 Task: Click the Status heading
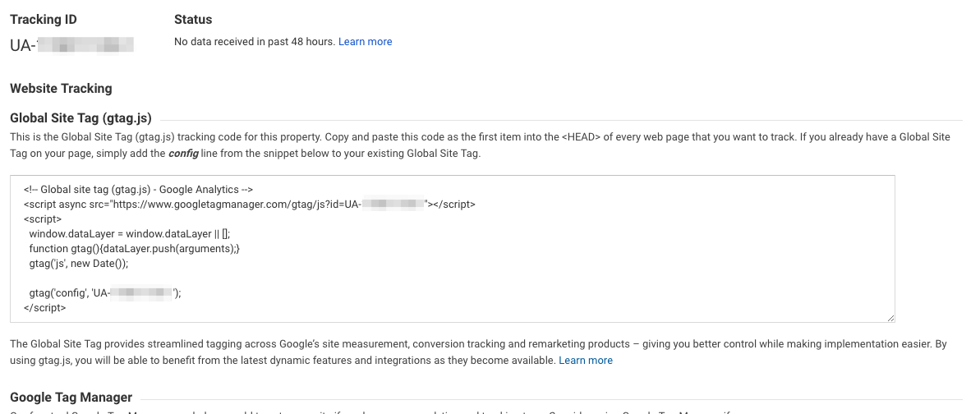click(193, 20)
